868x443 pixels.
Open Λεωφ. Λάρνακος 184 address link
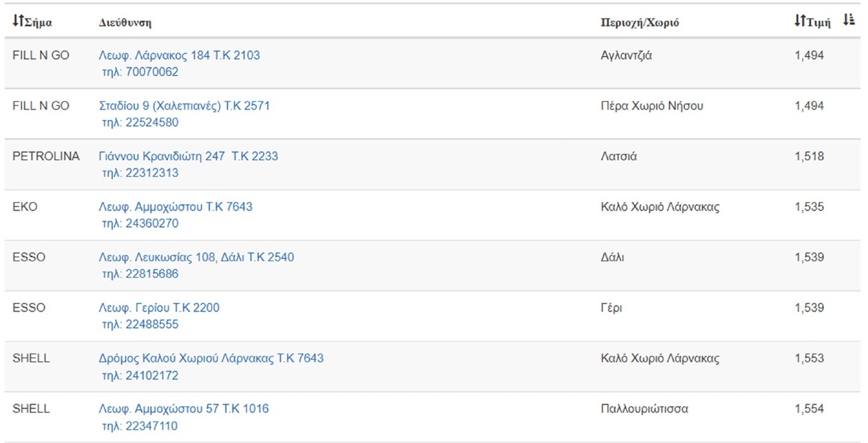pyautogui.click(x=179, y=55)
